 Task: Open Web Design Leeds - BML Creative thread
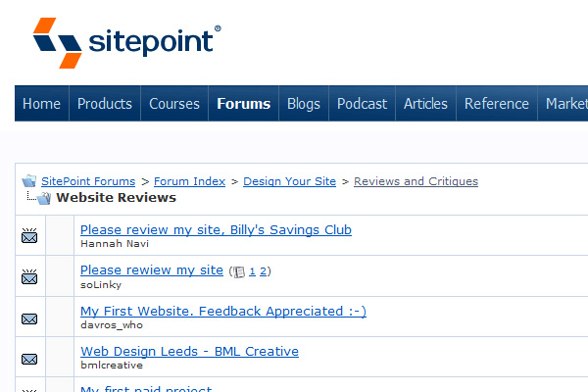189,352
